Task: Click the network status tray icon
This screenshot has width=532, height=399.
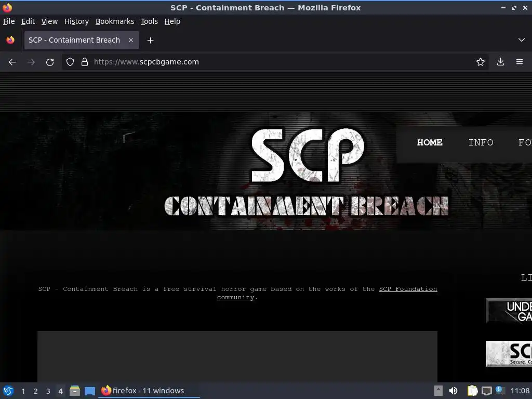Action: tap(486, 391)
